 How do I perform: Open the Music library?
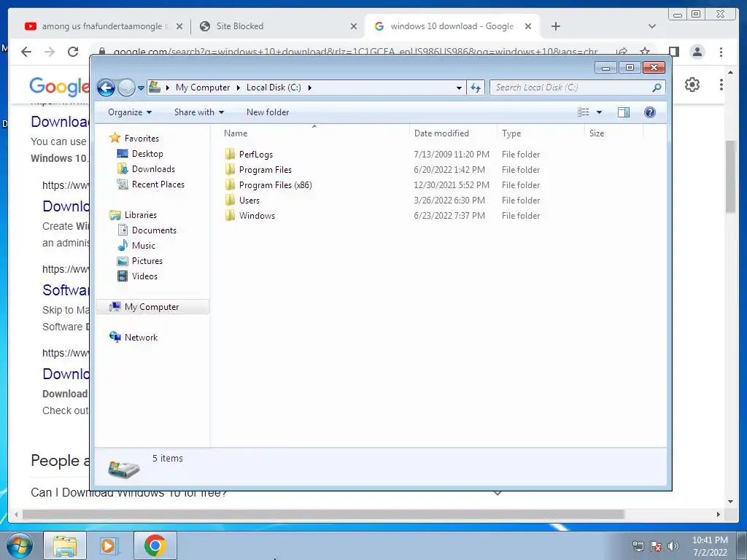point(144,246)
